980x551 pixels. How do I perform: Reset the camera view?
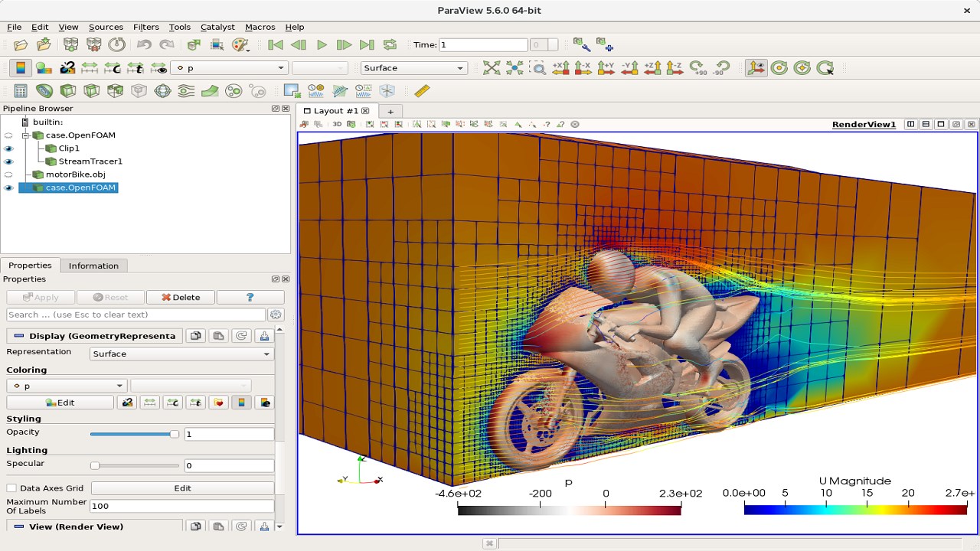click(492, 68)
